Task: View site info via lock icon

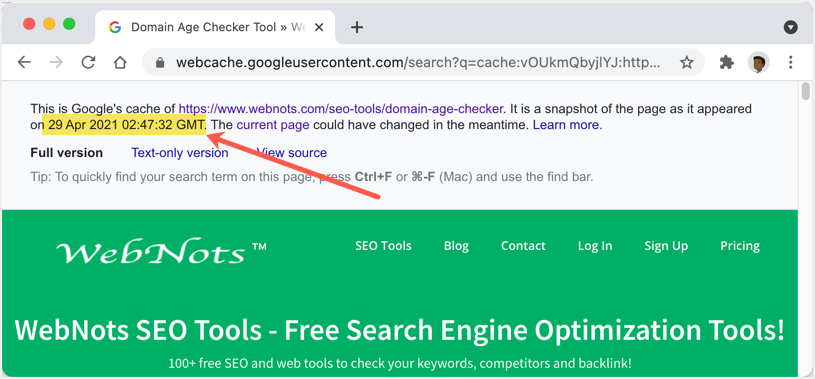Action: (160, 63)
